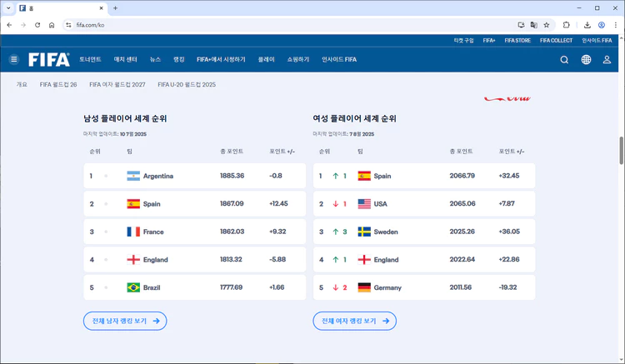
Task: Click 인사이드 FIFA in top utility bar
Action: (x=597, y=40)
